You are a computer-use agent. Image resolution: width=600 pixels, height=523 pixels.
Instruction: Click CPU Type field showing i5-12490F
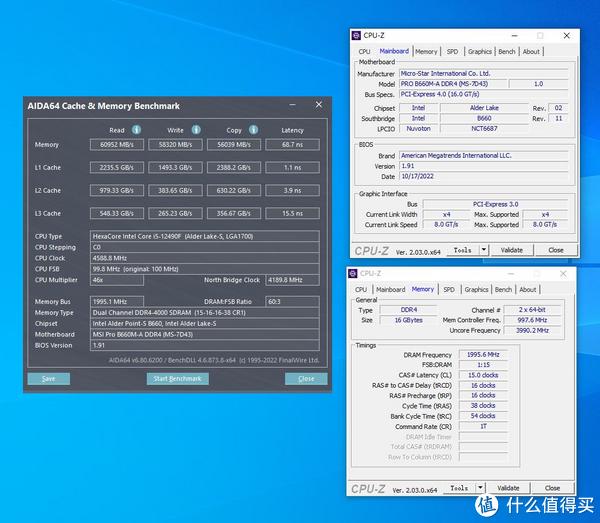pyautogui.click(x=205, y=236)
